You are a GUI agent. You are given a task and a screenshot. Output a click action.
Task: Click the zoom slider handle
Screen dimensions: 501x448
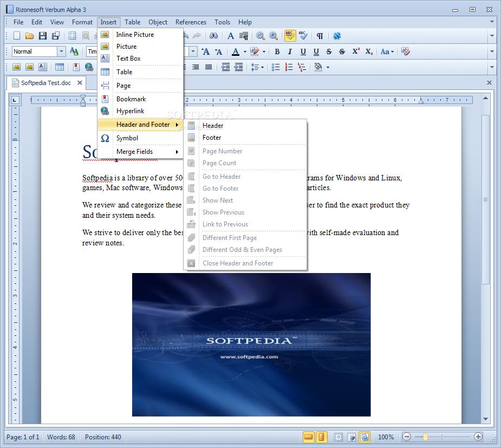(x=425, y=437)
